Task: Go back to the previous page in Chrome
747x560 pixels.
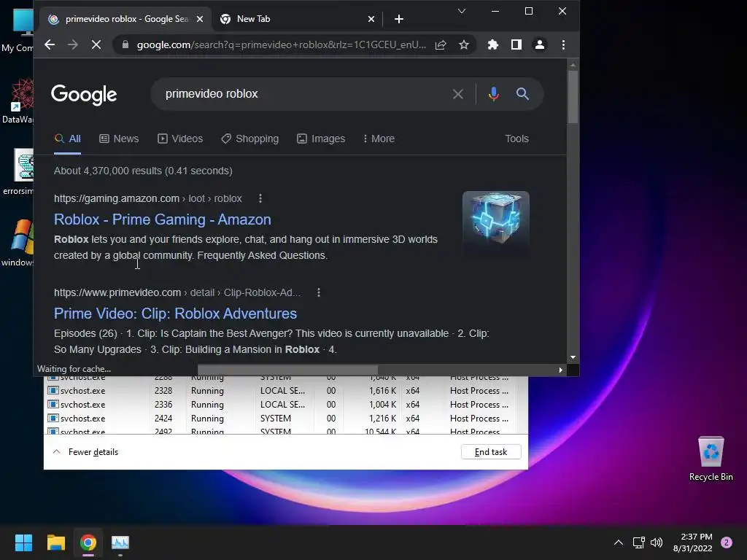Action: point(50,44)
